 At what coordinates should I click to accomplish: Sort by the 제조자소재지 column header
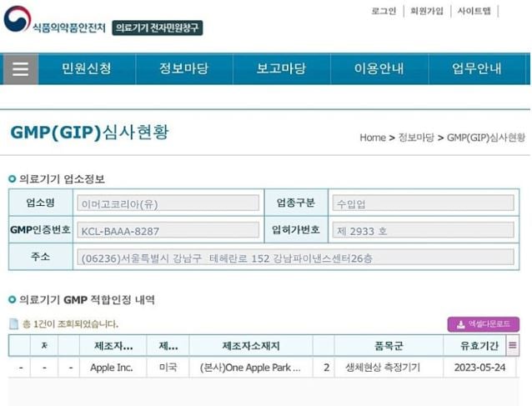tap(251, 346)
